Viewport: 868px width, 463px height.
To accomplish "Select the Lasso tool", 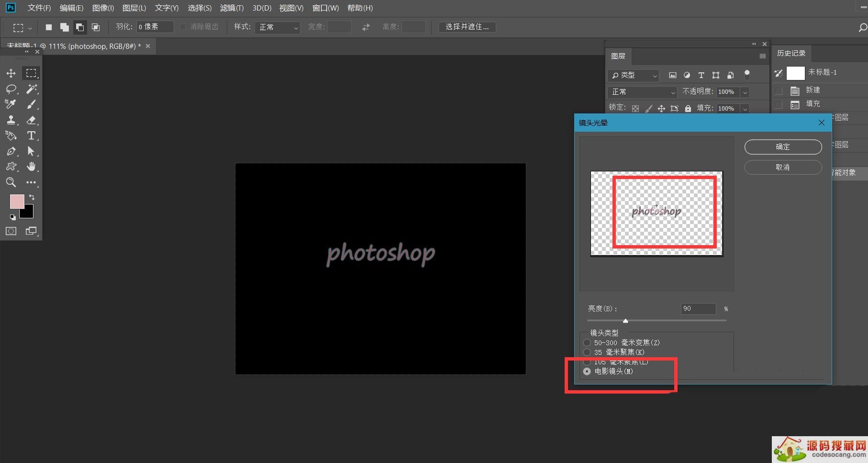I will coord(11,89).
